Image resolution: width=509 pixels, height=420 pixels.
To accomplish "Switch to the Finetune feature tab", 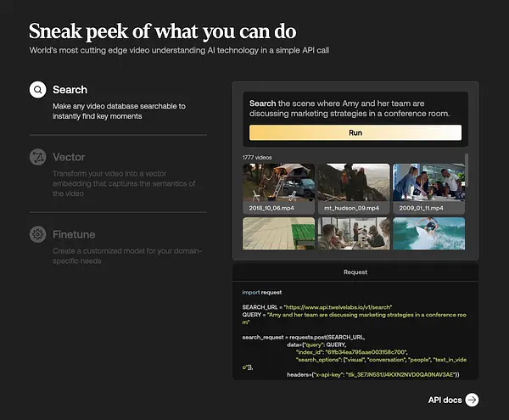I will pos(74,234).
